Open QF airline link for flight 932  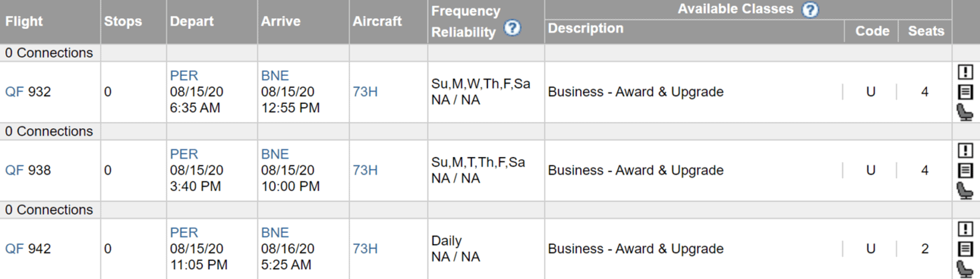tap(14, 92)
